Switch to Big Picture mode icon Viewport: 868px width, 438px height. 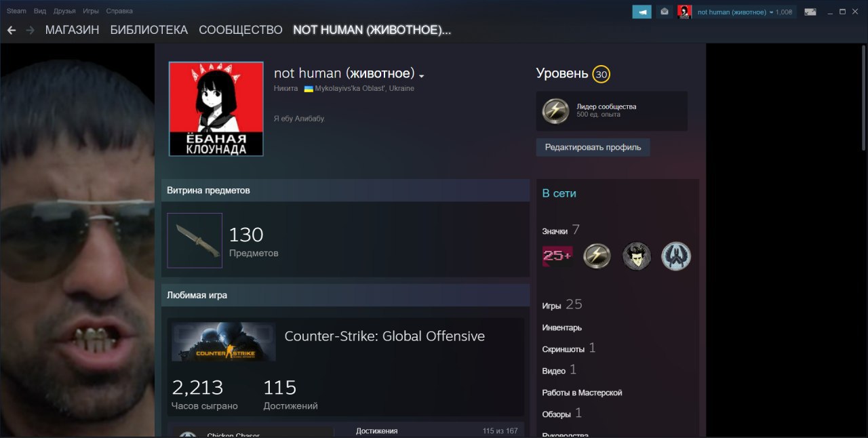click(x=810, y=12)
